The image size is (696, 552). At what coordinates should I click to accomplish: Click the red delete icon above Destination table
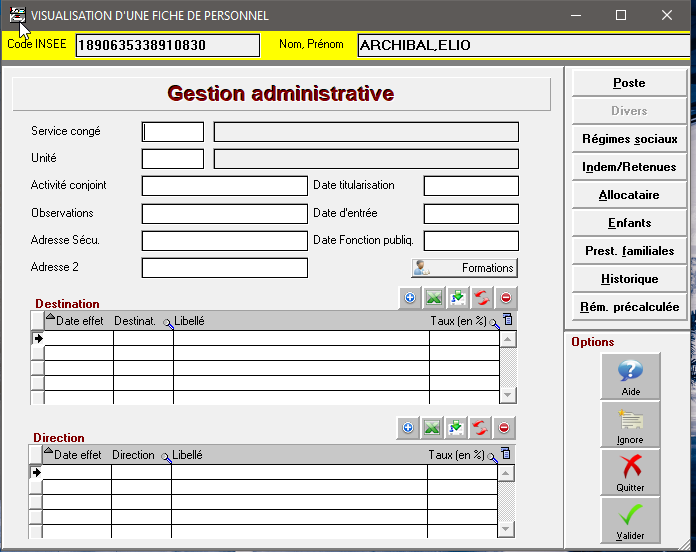506,298
